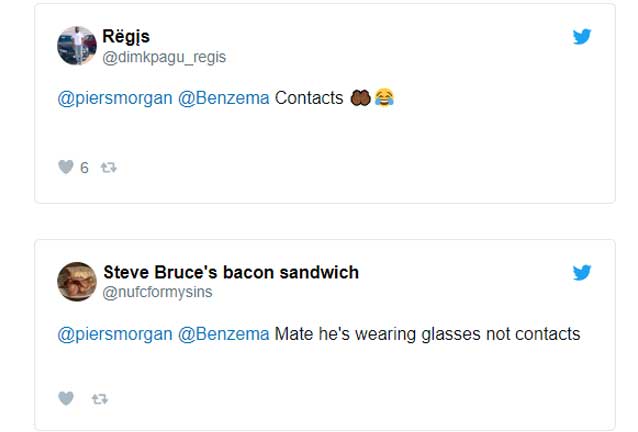Click @piersmorgan in the glasses tweet

(114, 334)
